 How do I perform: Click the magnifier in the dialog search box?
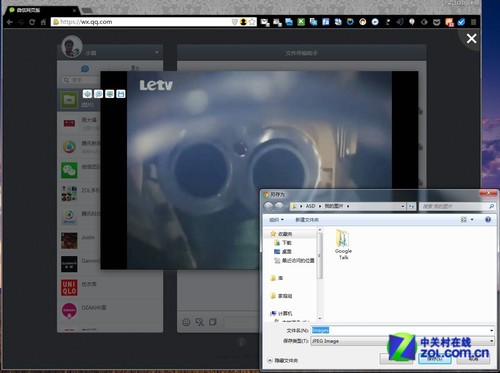(x=491, y=206)
